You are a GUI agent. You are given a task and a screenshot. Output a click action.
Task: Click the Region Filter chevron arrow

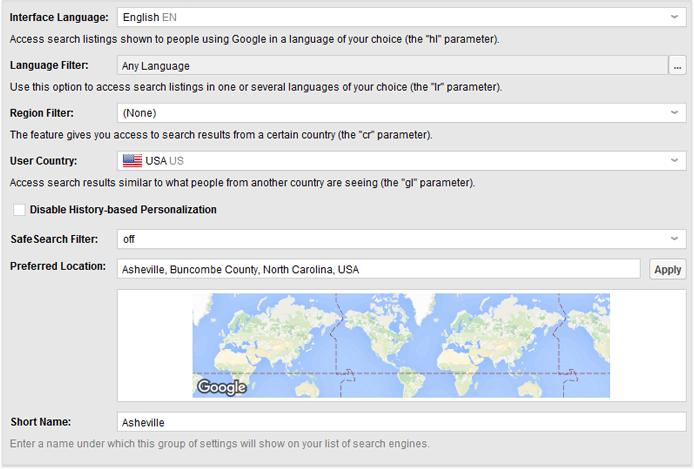(x=674, y=113)
